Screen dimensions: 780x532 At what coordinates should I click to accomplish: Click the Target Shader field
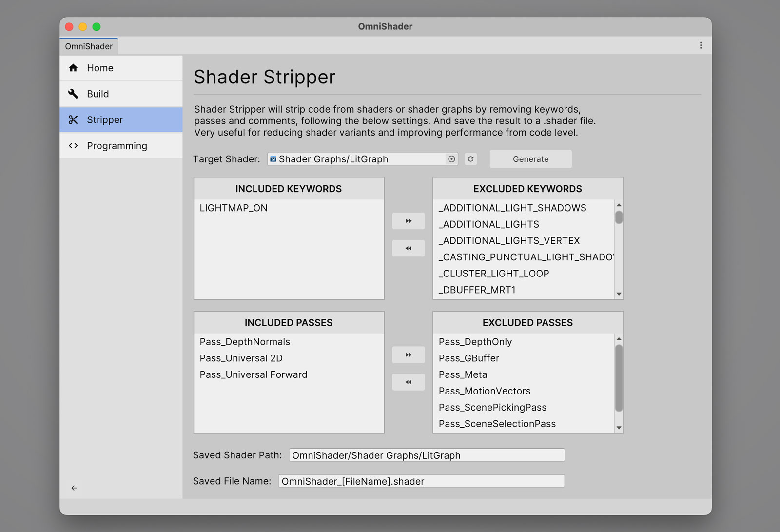[362, 159]
